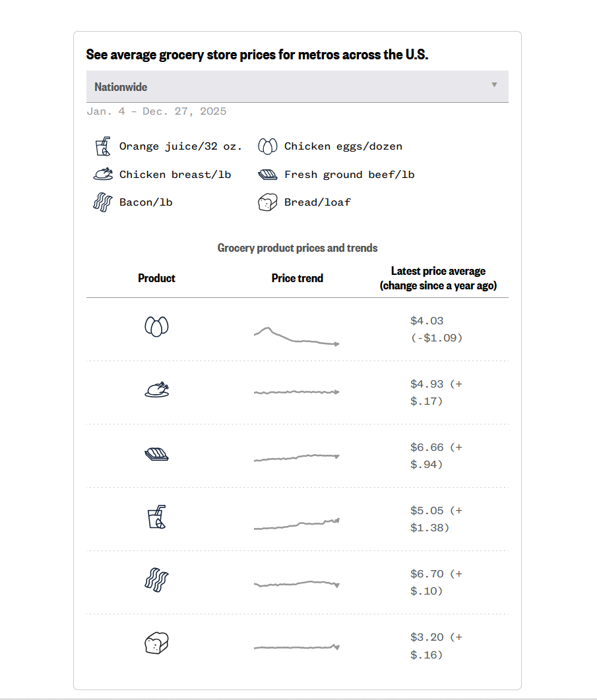Select the bacon icon in product table
The height and width of the screenshot is (700, 597).
[x=156, y=580]
